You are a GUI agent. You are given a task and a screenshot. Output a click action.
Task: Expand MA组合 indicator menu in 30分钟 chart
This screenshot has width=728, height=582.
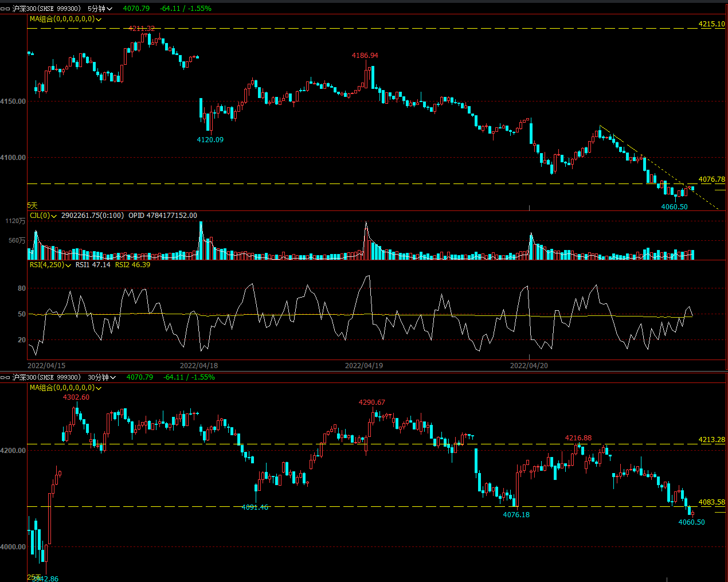pyautogui.click(x=99, y=388)
